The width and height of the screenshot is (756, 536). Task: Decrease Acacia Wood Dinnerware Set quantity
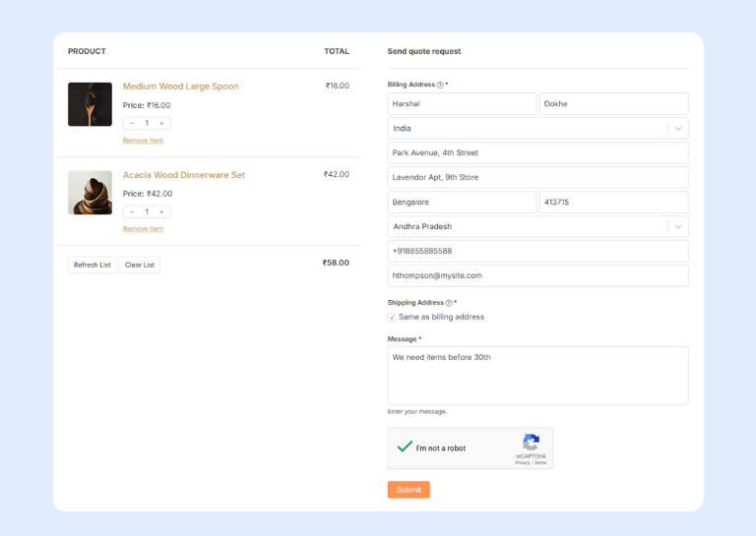[132, 211]
